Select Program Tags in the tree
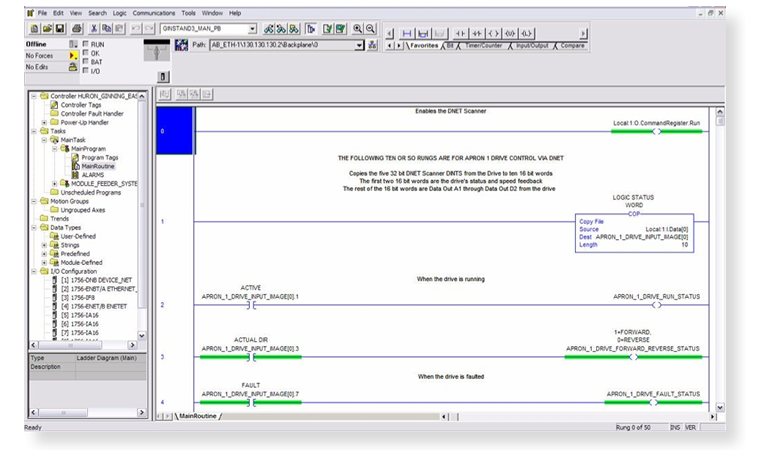768x450 pixels. click(99, 158)
